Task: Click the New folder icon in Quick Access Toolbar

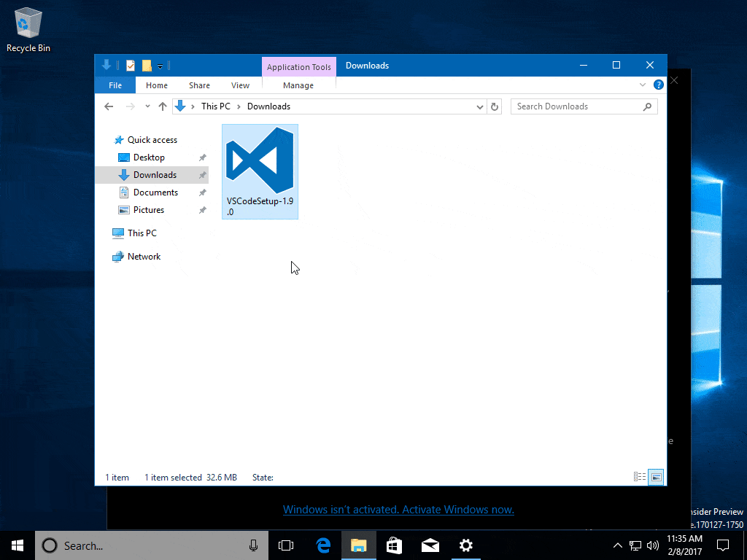Action: coord(146,65)
